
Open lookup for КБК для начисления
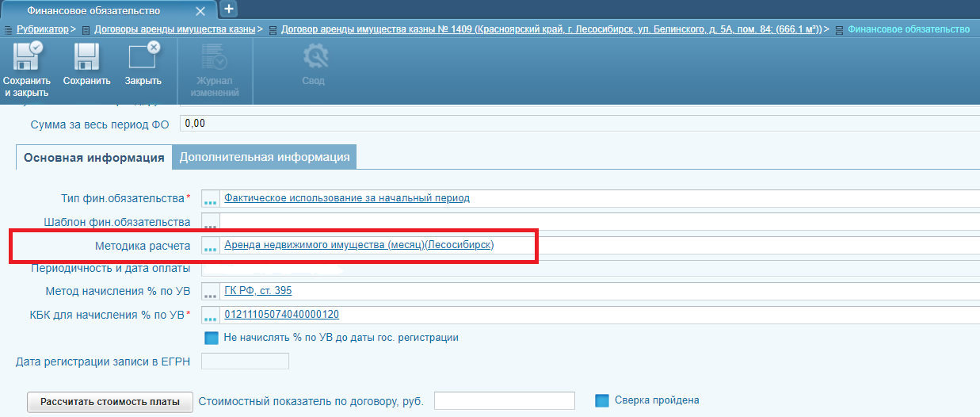210,316
